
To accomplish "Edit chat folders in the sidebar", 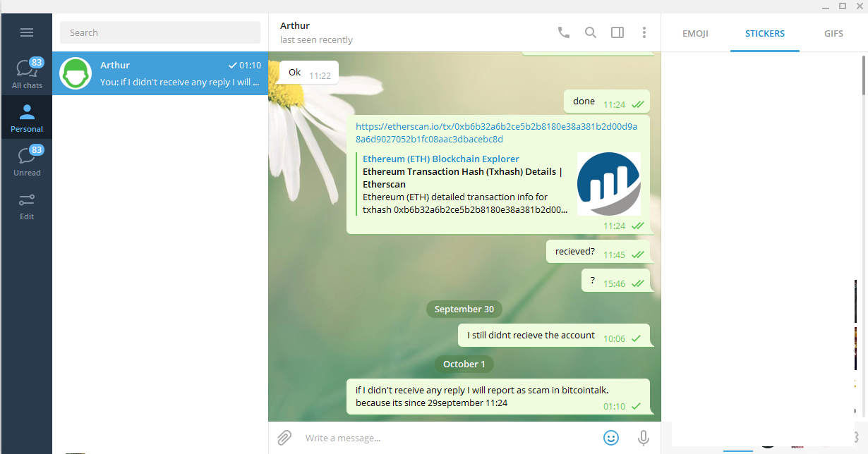I will pos(27,204).
